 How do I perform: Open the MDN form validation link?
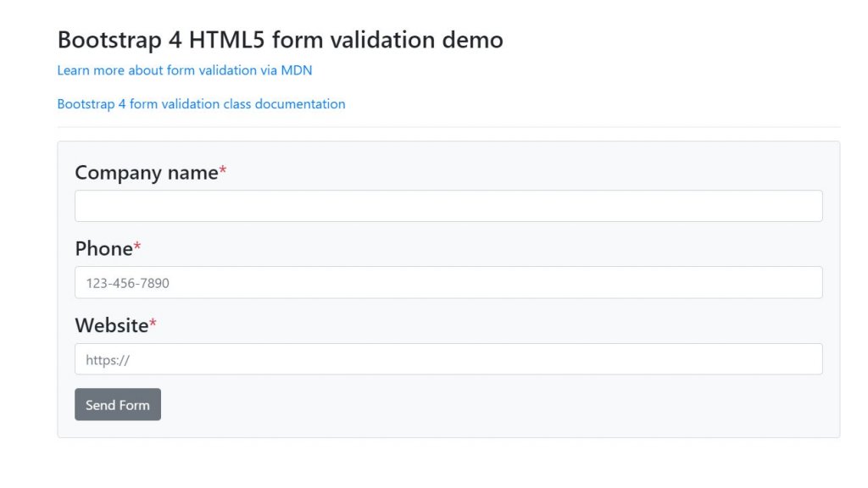[x=184, y=70]
